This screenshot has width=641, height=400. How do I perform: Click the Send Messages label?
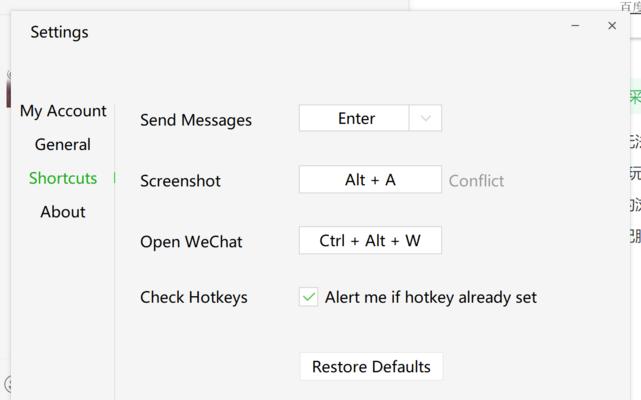pyautogui.click(x=196, y=120)
